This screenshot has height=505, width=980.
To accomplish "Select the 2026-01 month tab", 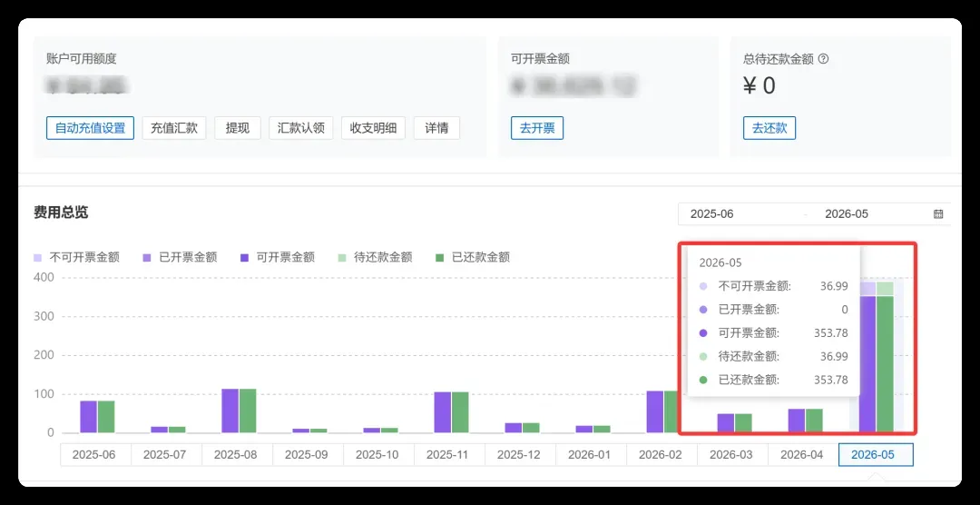I will point(591,455).
